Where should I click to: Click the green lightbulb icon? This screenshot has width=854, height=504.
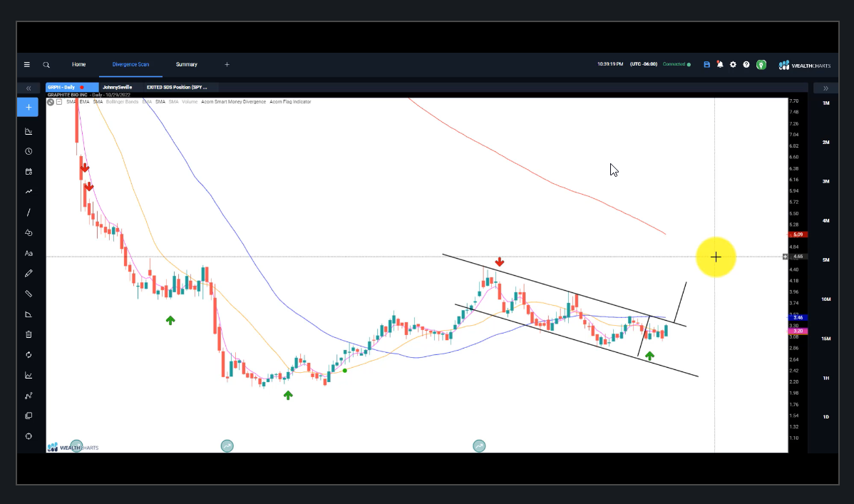761,65
